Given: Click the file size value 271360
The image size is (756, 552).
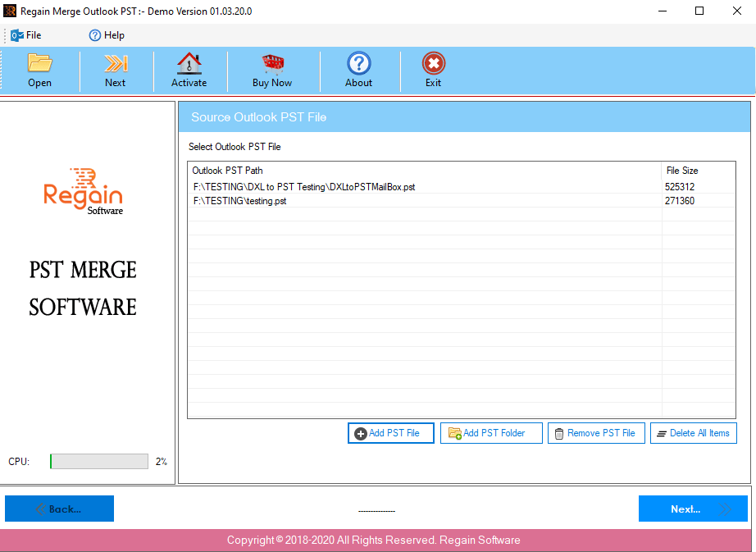Looking at the screenshot, I should pyautogui.click(x=680, y=201).
